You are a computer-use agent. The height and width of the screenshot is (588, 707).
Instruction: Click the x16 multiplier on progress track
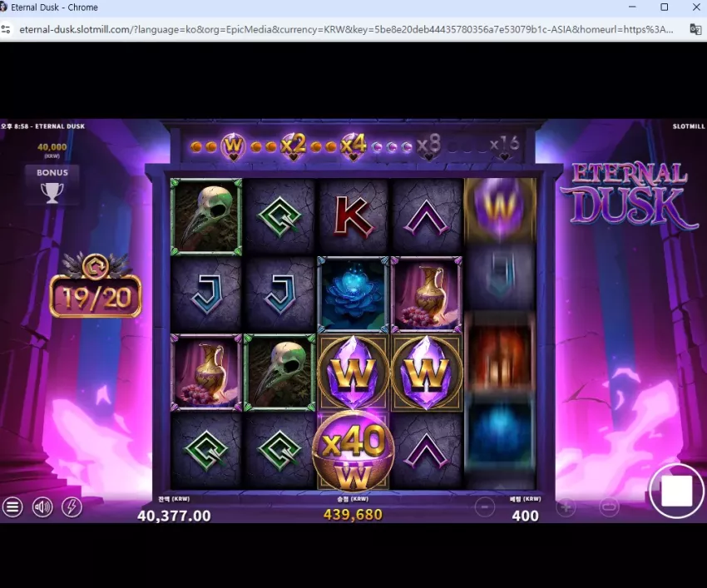tap(505, 146)
